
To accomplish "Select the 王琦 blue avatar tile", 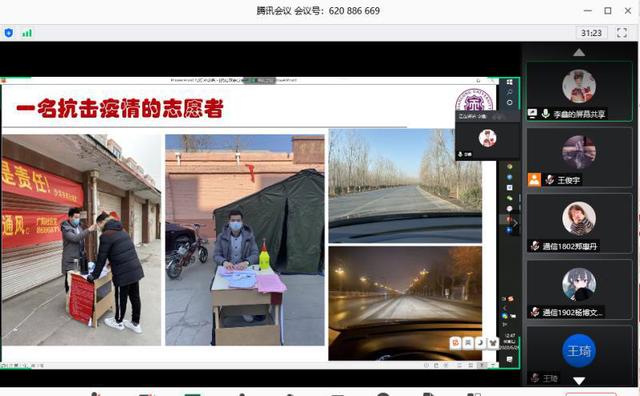I will coord(579,351).
